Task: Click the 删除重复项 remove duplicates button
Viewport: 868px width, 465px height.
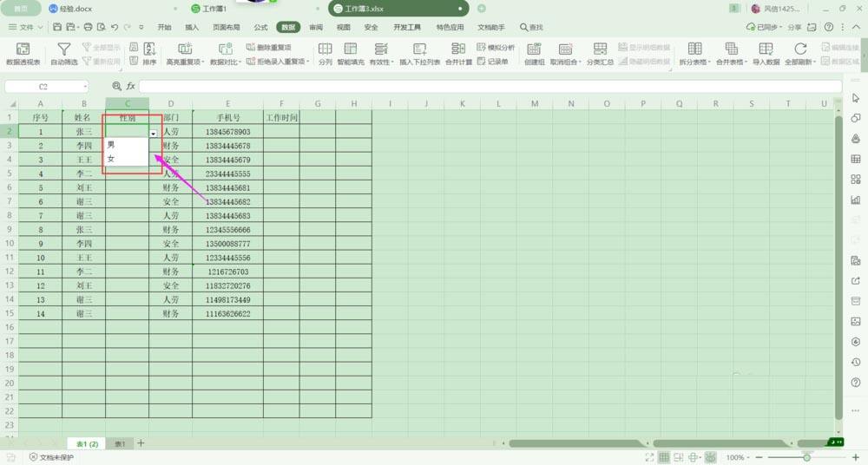Action: point(268,48)
